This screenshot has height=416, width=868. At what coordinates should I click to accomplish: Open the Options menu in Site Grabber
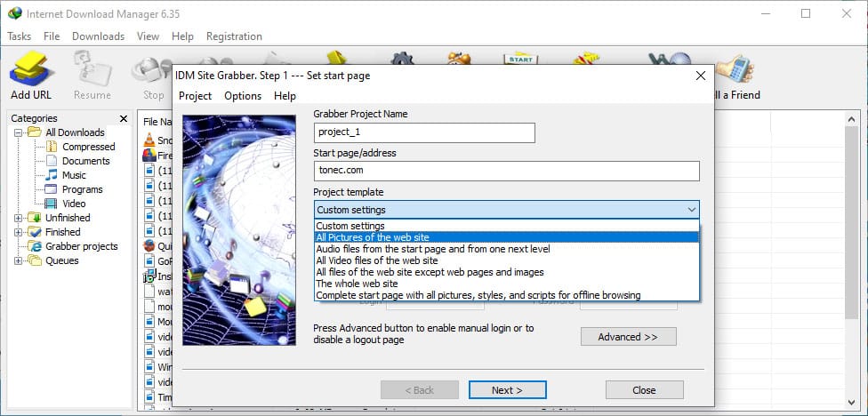point(243,96)
